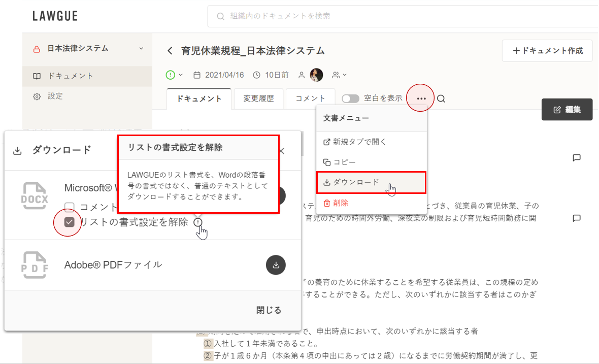Click the ドキュメント作成 button
The width and height of the screenshot is (599, 364).
click(x=547, y=51)
